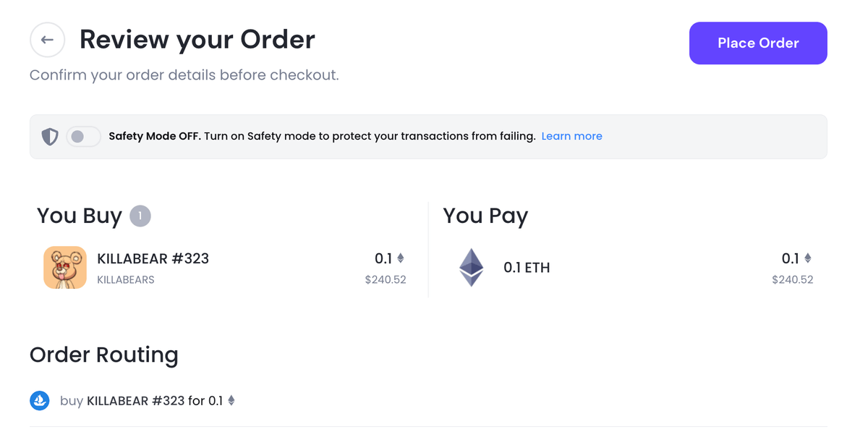This screenshot has width=868, height=432.
Task: Click ETH symbol in order routing line
Action: (231, 400)
